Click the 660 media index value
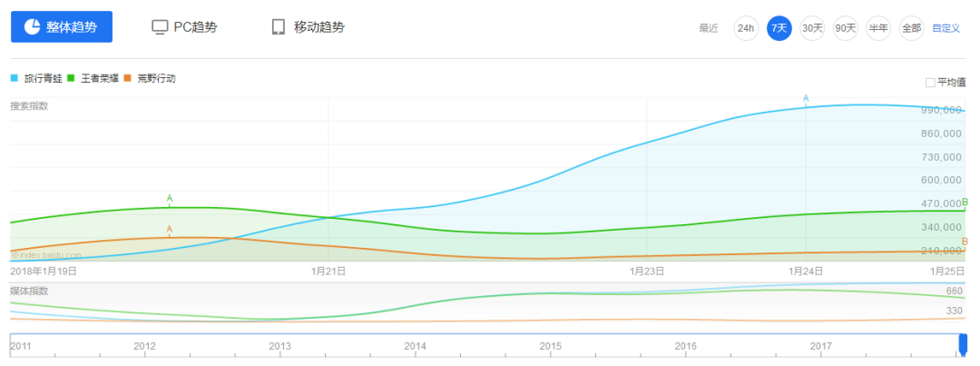The height and width of the screenshot is (366, 980). click(x=955, y=291)
